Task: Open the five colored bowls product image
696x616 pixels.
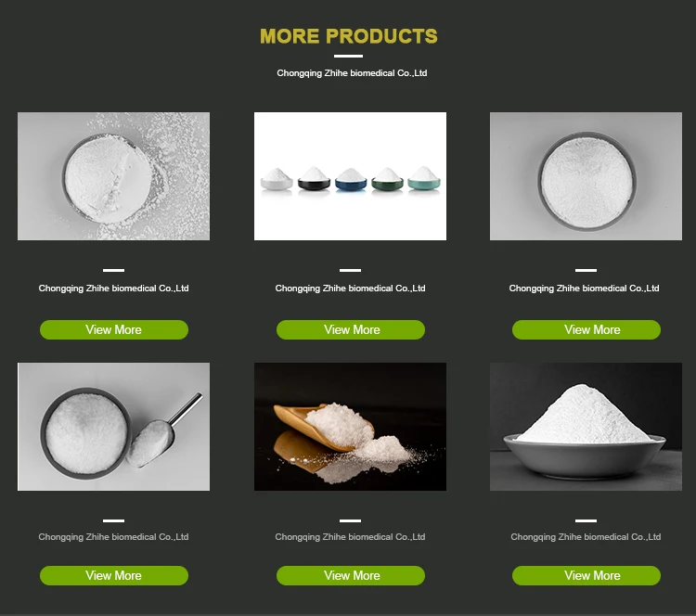Action: pyautogui.click(x=350, y=176)
